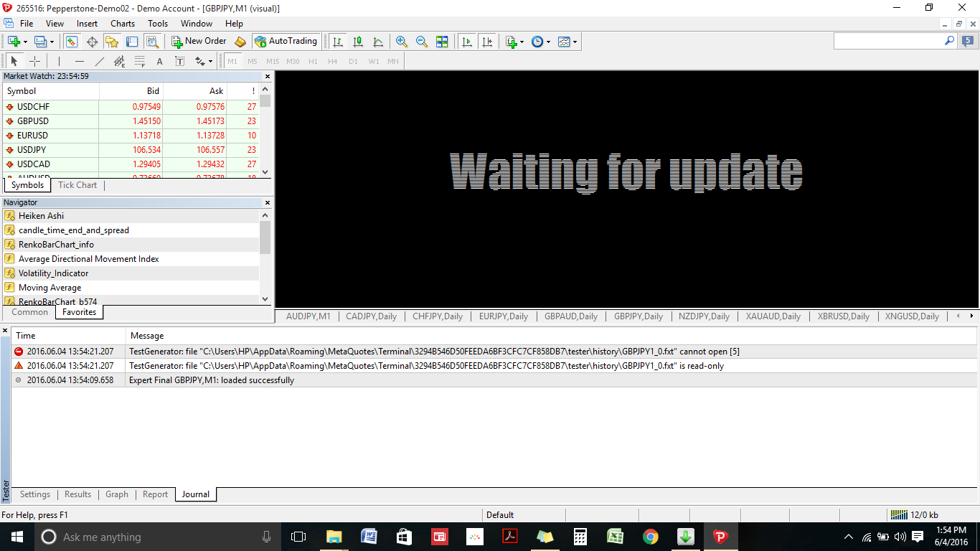Select the Candlesticks chart icon

(358, 42)
